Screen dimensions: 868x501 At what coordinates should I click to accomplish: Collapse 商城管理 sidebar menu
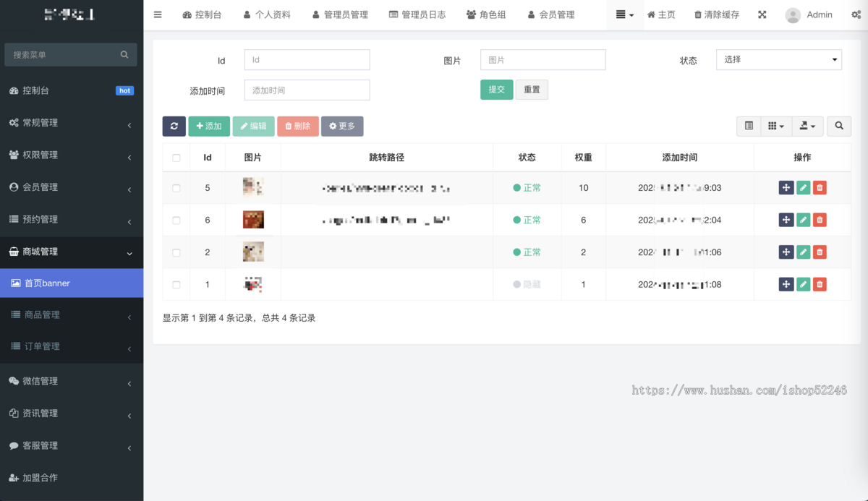(72, 252)
